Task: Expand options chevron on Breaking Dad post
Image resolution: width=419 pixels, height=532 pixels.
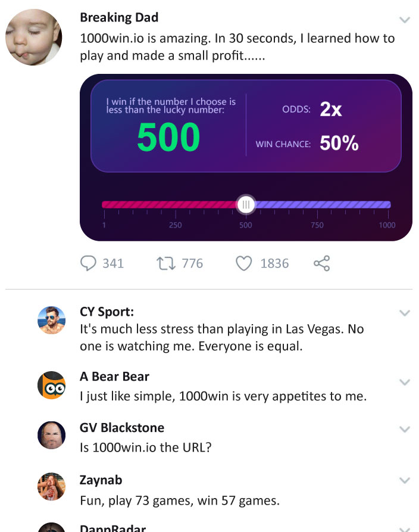Action: (x=405, y=20)
